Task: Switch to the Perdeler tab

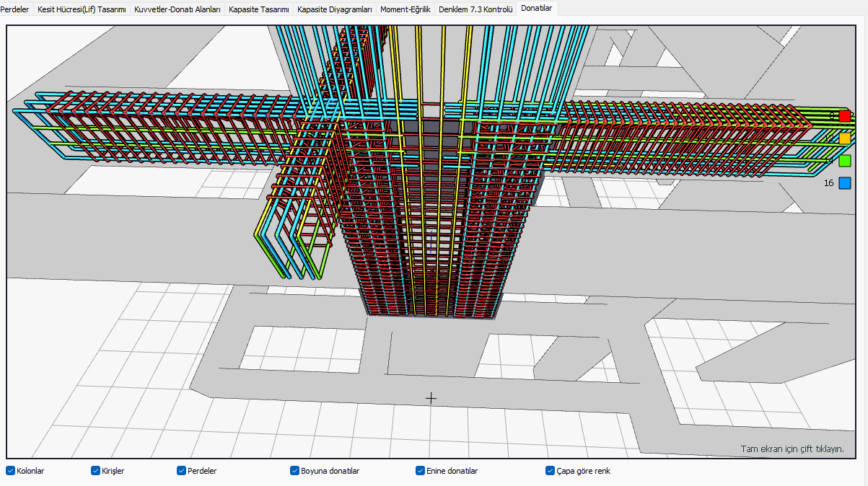Action: pos(14,9)
